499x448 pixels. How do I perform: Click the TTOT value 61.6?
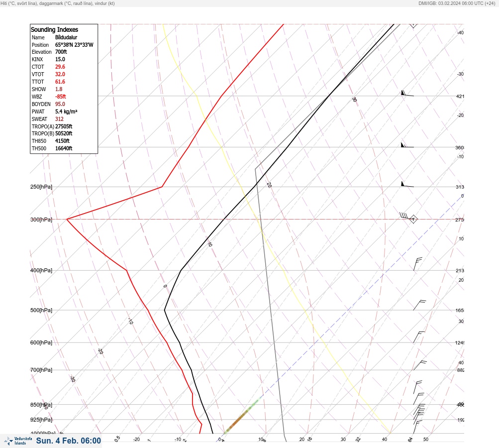pyautogui.click(x=60, y=82)
